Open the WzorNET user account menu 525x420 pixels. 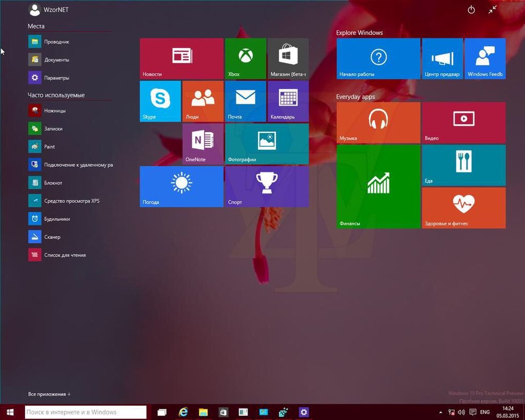tap(48, 10)
